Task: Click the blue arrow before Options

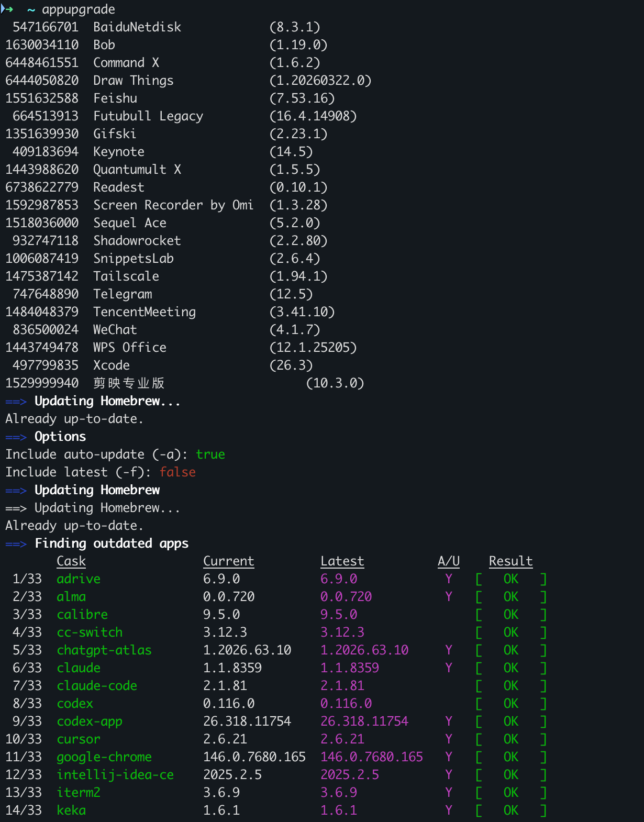Action: (16, 437)
